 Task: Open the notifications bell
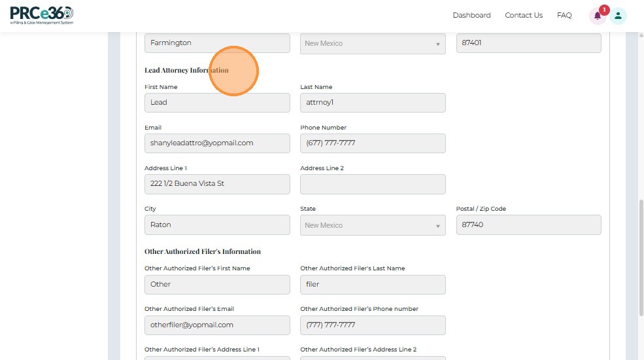598,16
